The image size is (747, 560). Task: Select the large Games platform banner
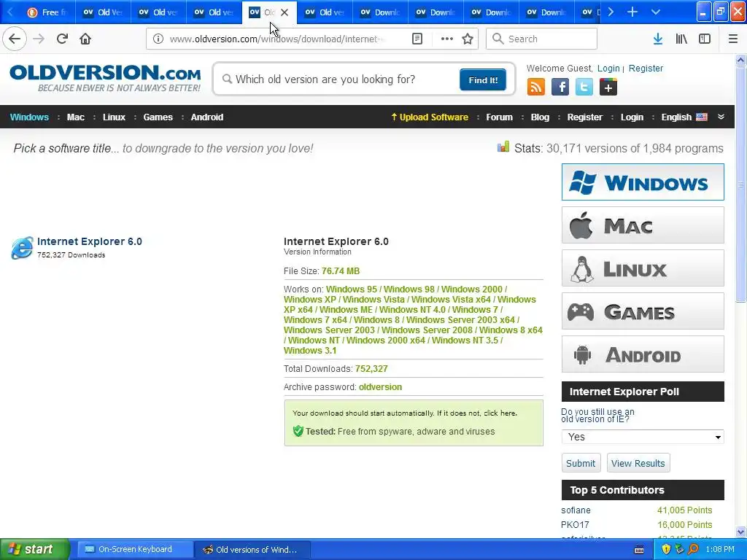tap(643, 311)
